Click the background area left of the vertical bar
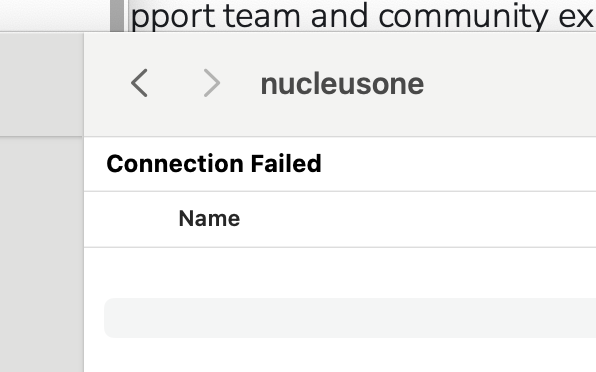 (55, 15)
